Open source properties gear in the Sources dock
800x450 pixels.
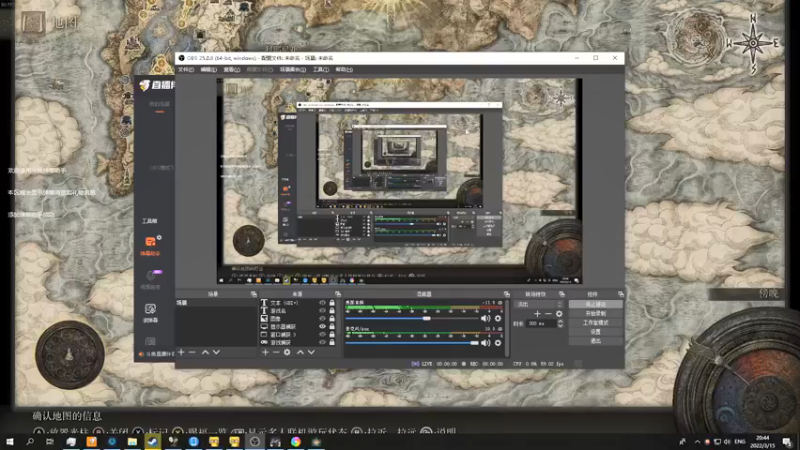coord(287,352)
